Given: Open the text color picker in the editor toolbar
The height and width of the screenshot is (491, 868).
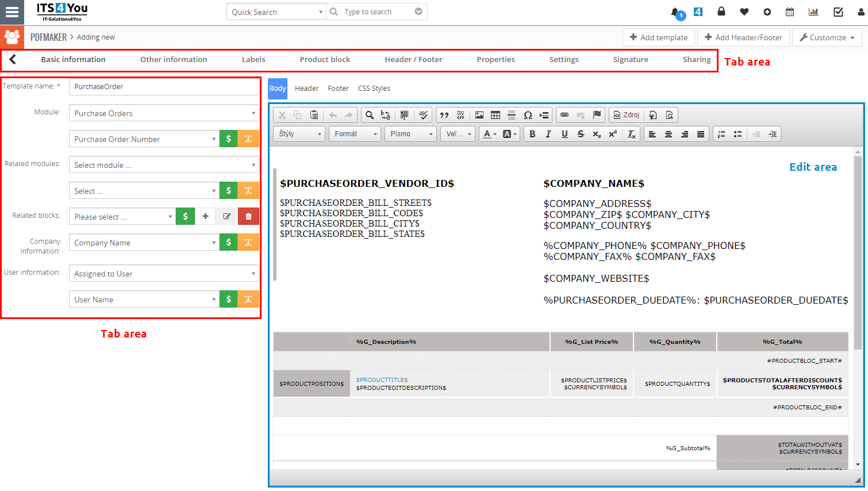Looking at the screenshot, I should [490, 134].
